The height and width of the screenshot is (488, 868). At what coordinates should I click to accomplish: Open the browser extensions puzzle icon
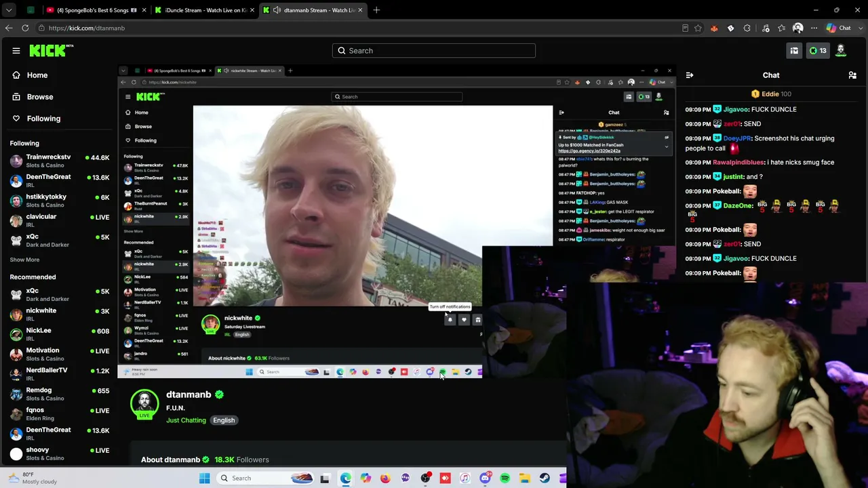(x=747, y=28)
